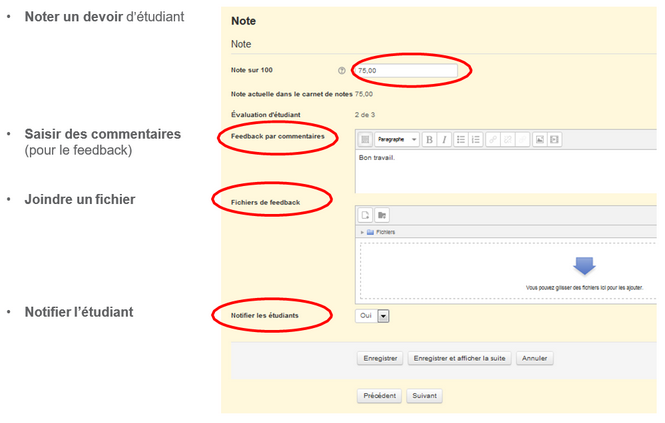Click the insert link icon
This screenshot has width=665, height=423.
click(493, 140)
